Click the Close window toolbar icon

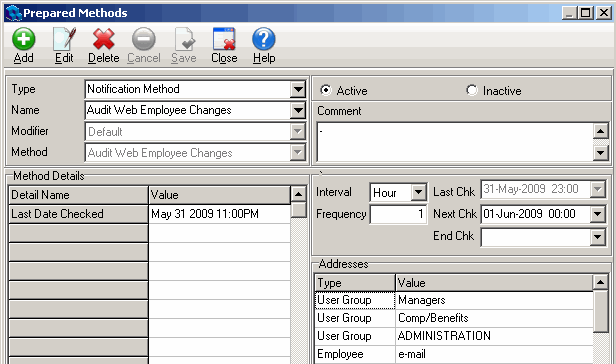click(x=224, y=39)
